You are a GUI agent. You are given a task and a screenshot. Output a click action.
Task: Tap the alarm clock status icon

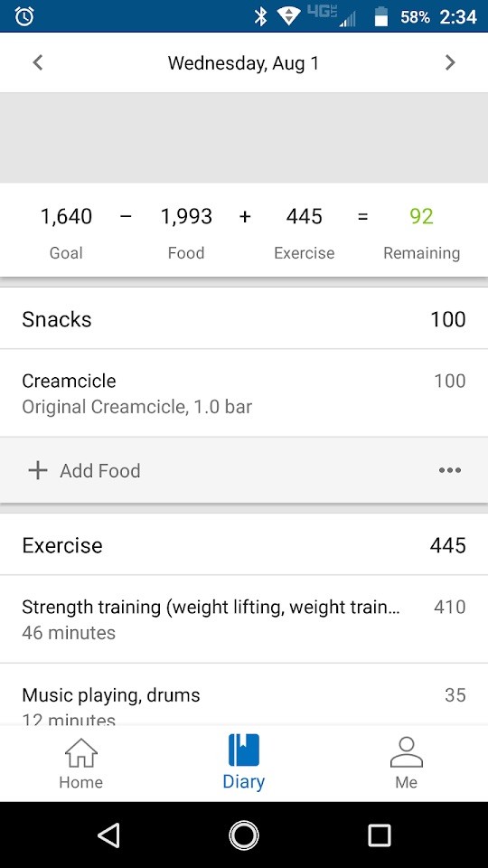pyautogui.click(x=24, y=16)
